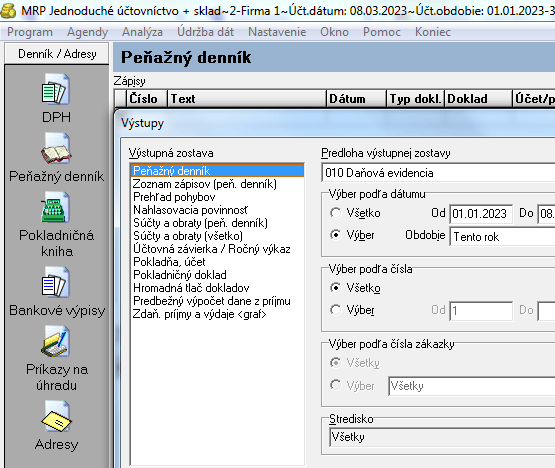The height and width of the screenshot is (468, 555).
Task: Open the Obdobie Tento rok dropdown
Action: pyautogui.click(x=502, y=236)
